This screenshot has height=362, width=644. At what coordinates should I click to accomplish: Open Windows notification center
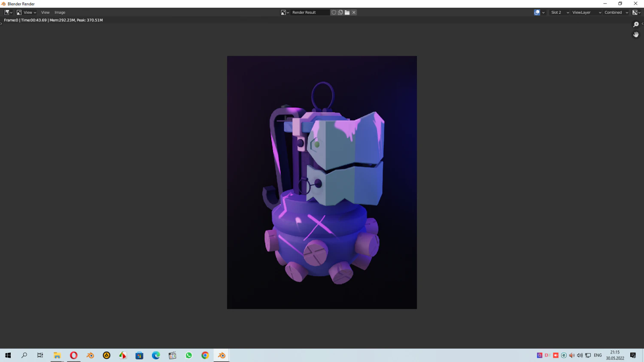(633, 355)
